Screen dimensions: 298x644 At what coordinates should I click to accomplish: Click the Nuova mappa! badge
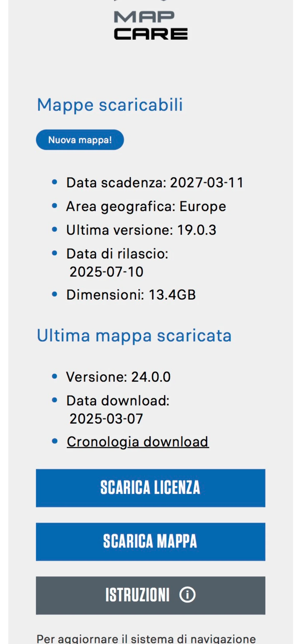80,140
